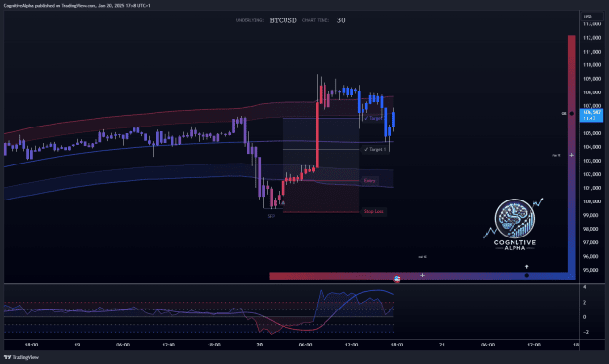
Task: Click the tall red breakout candle
Action: 317,135
